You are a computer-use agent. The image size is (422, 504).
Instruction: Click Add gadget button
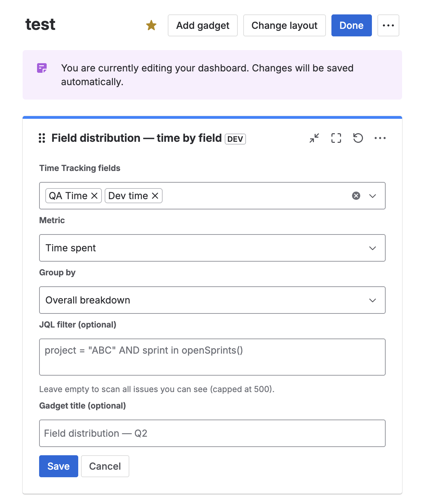coord(203,25)
